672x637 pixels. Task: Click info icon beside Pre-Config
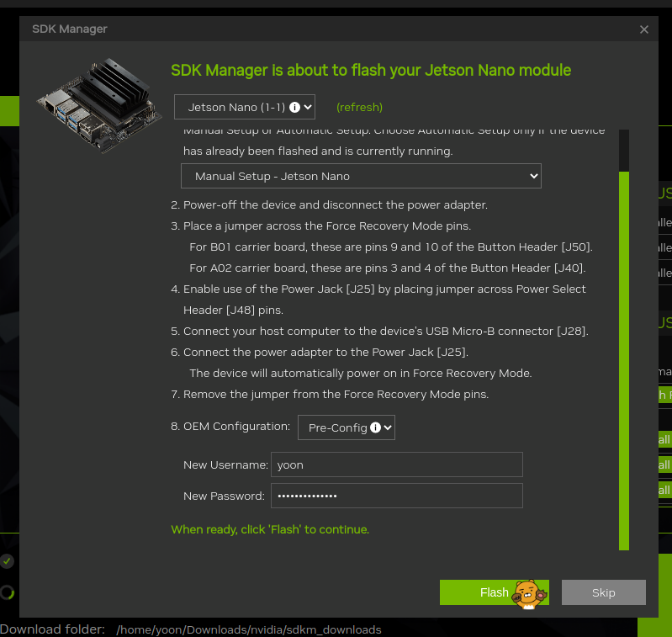click(x=375, y=427)
